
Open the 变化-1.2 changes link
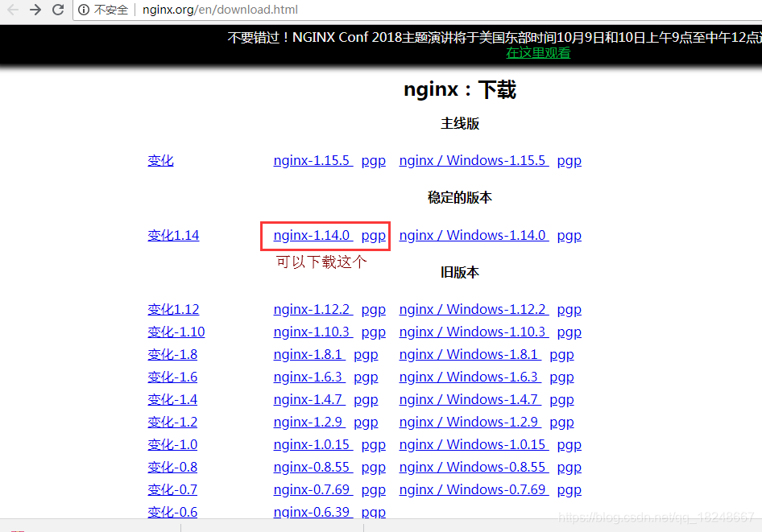pyautogui.click(x=172, y=423)
